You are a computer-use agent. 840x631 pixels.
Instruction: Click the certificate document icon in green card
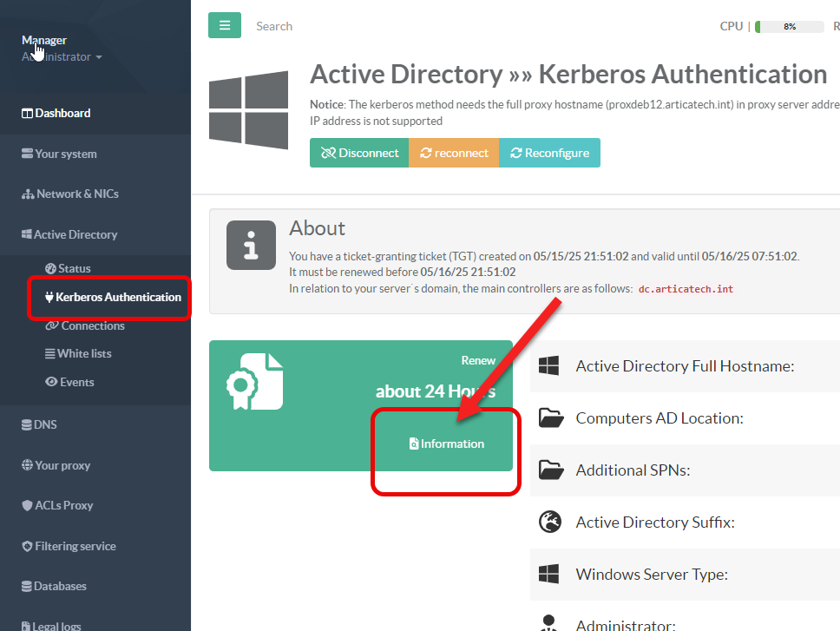(253, 381)
